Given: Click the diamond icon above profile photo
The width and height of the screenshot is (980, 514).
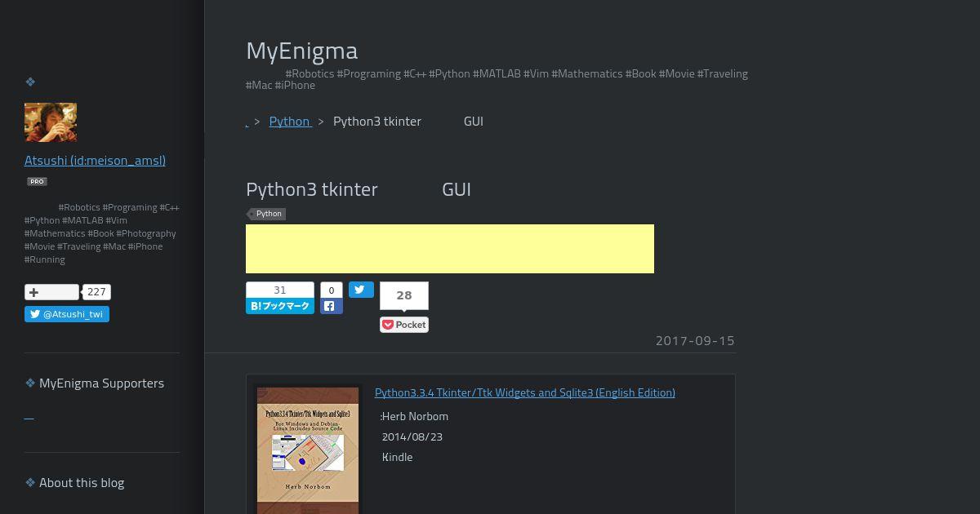Looking at the screenshot, I should pos(30,82).
